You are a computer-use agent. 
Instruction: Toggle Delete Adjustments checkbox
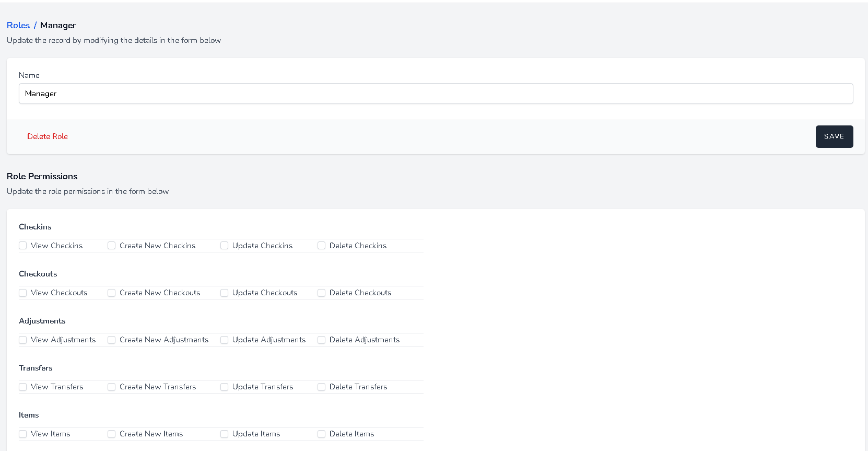pyautogui.click(x=322, y=340)
